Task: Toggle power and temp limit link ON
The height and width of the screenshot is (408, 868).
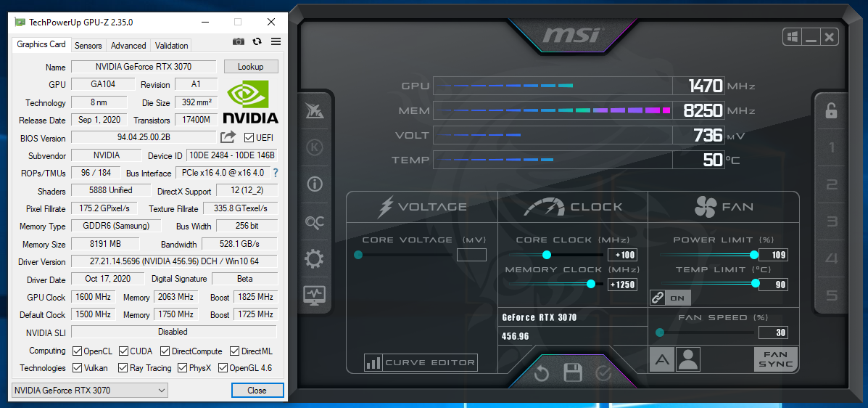Action: (x=671, y=298)
